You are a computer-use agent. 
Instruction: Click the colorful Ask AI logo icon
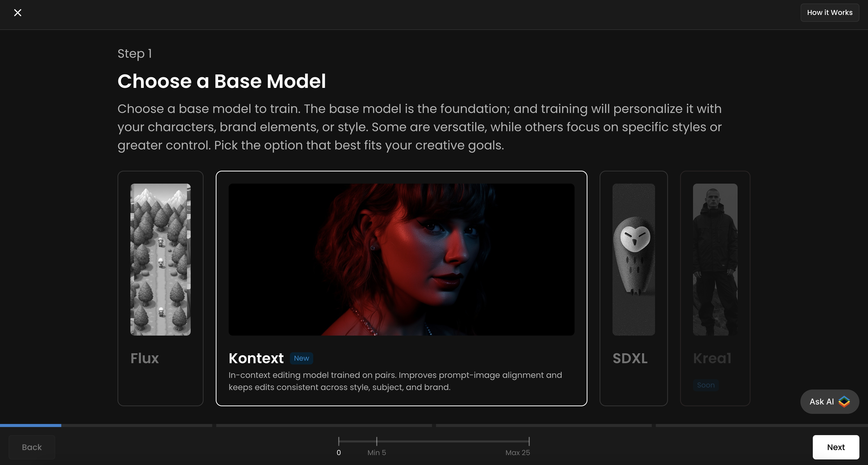tap(844, 401)
